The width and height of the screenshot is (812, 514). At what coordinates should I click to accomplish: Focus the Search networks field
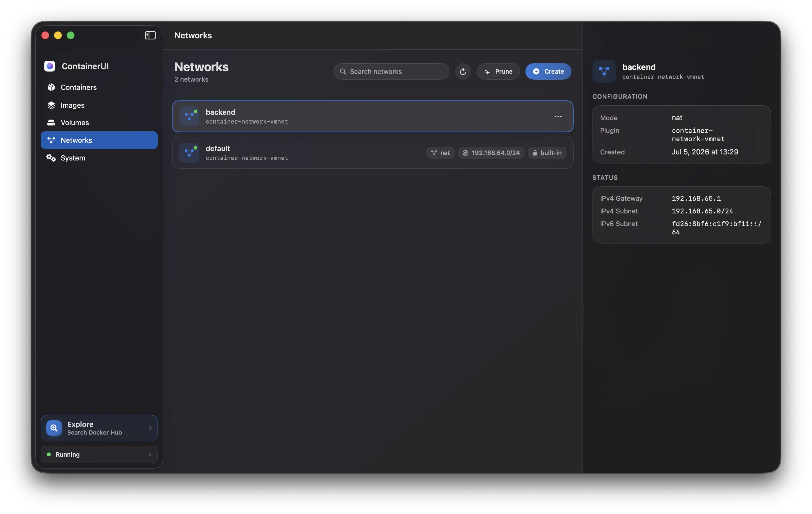391,71
